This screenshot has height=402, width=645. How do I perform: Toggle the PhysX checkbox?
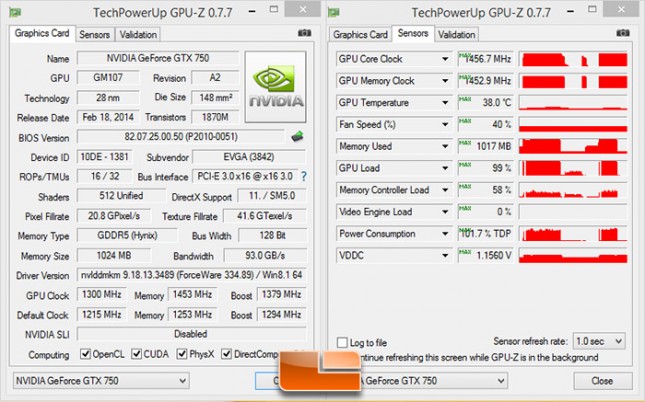[182, 354]
